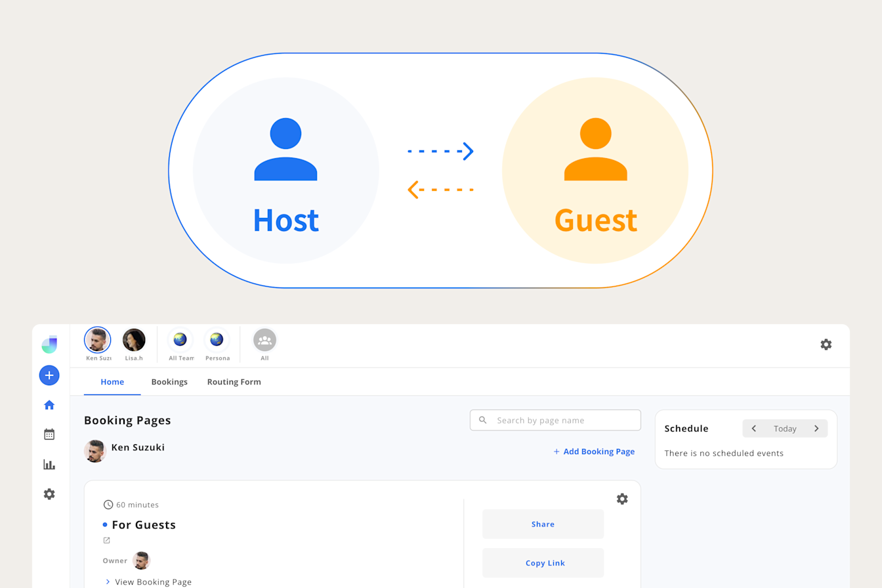Viewport: 882px width, 588px height.
Task: Click Ken Suzuki avatar under Booking Pages
Action: 95,451
